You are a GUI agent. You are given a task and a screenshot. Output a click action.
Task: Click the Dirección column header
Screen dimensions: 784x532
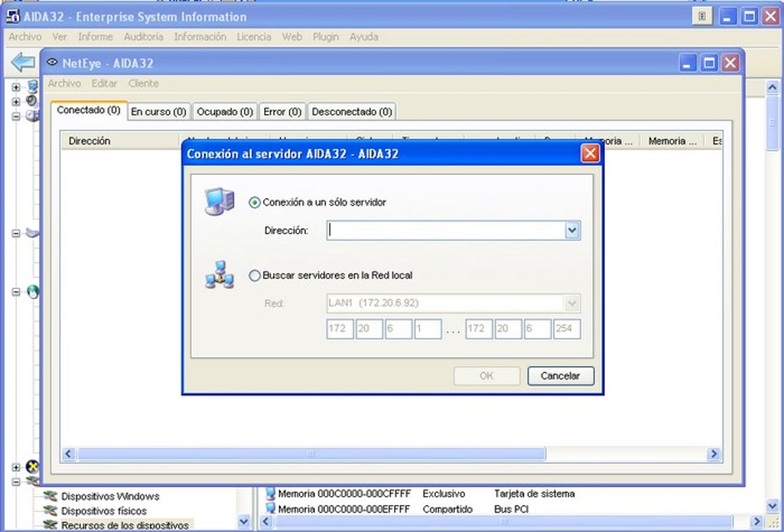(120, 141)
